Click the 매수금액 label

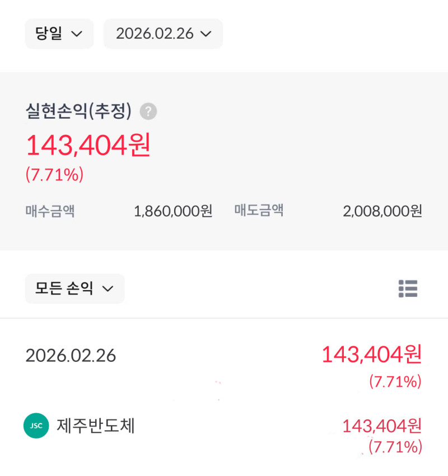pos(50,211)
